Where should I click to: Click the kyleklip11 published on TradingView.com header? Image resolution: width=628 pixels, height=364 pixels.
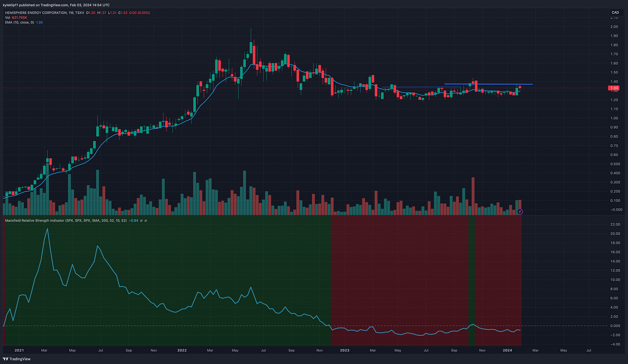[x=56, y=5]
